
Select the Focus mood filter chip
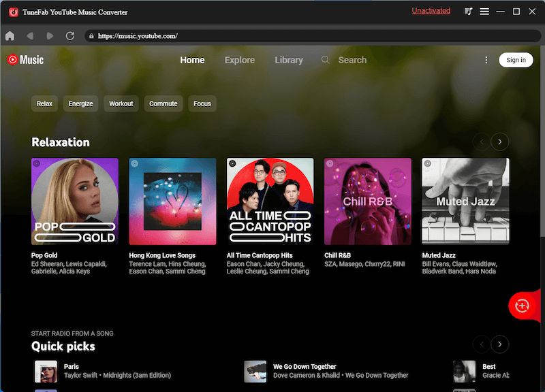(x=202, y=103)
